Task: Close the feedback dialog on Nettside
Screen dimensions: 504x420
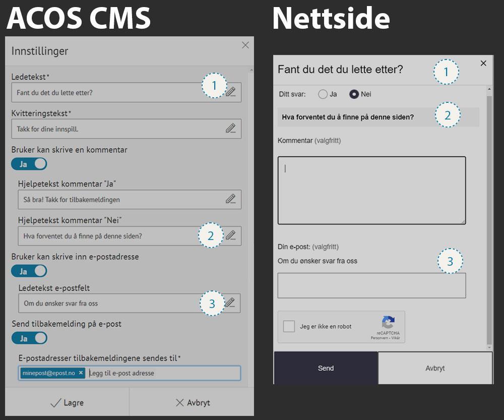Action: pos(483,63)
